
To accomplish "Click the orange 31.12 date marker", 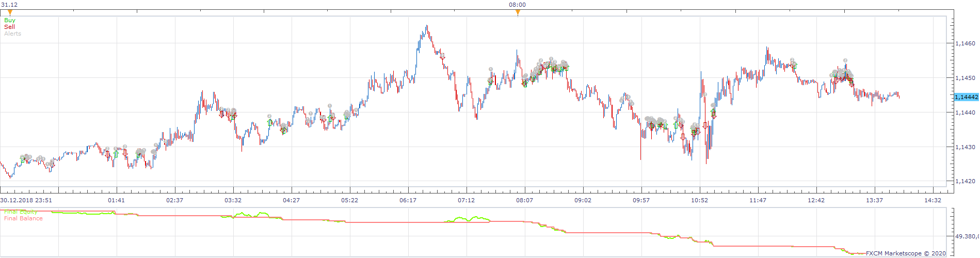I will [x=10, y=12].
